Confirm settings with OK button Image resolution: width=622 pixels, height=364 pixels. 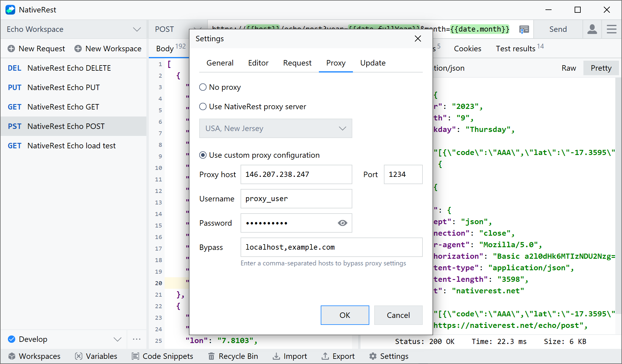click(x=345, y=315)
